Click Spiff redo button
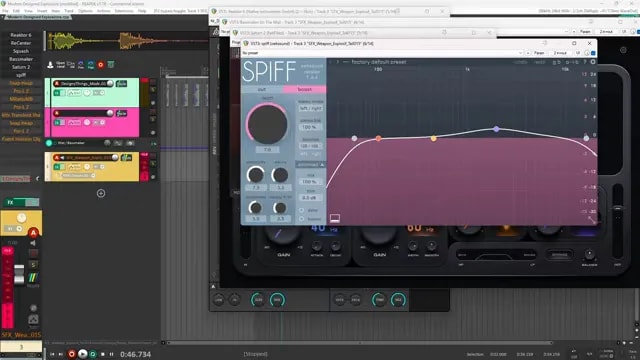 540,62
